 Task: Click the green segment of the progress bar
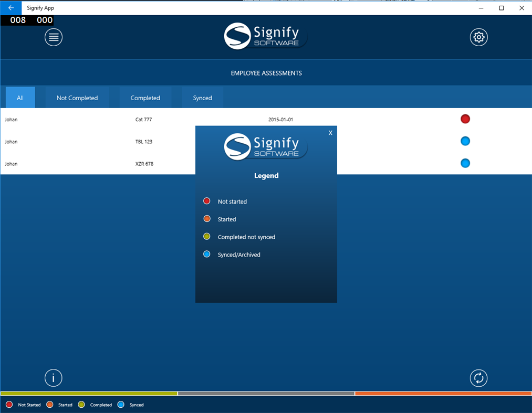(x=89, y=393)
